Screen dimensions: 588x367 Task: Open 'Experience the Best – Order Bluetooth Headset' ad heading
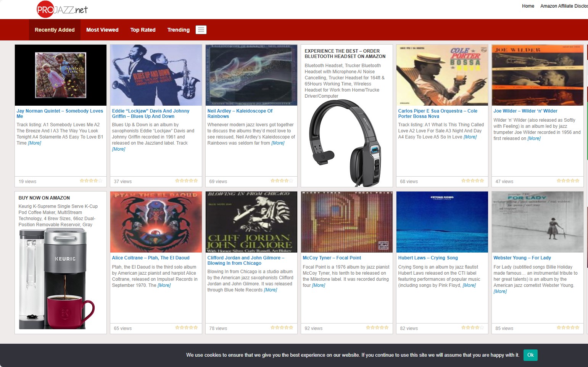tap(345, 54)
